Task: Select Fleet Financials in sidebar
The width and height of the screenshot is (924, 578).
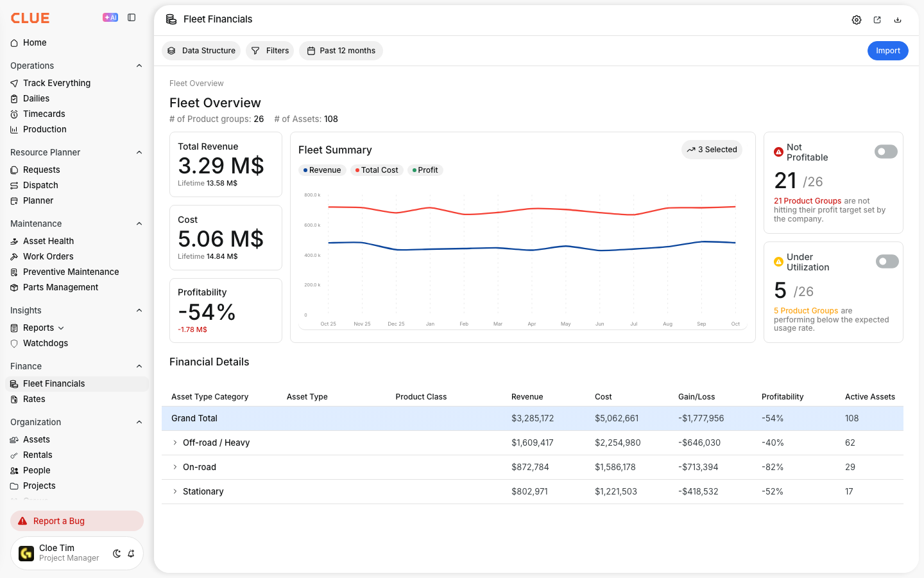Action: coord(77,383)
